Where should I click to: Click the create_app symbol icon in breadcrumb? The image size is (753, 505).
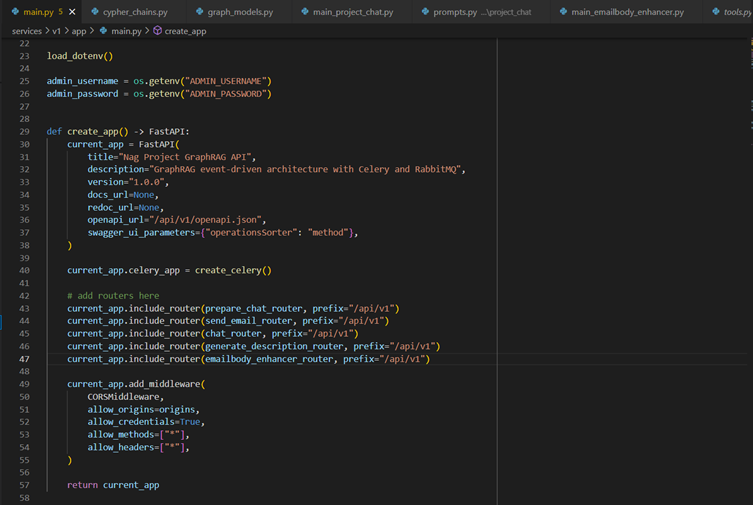tap(157, 31)
